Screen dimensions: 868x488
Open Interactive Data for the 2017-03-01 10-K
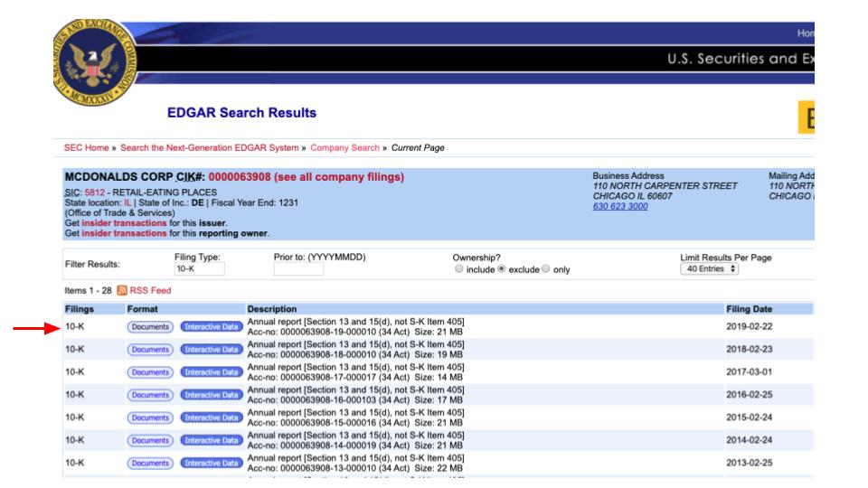[212, 372]
